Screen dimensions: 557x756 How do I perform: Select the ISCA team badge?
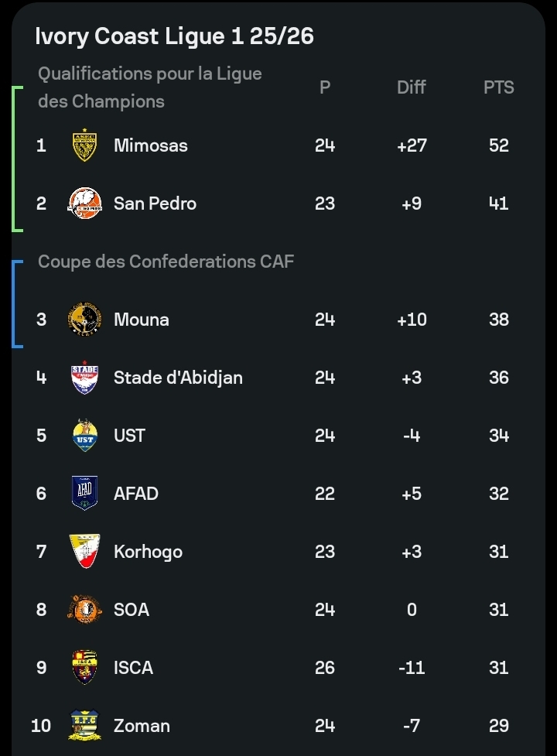pyautogui.click(x=84, y=668)
